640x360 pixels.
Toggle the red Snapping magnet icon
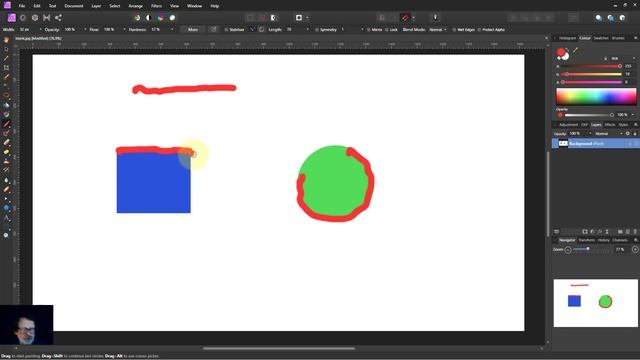click(x=405, y=18)
